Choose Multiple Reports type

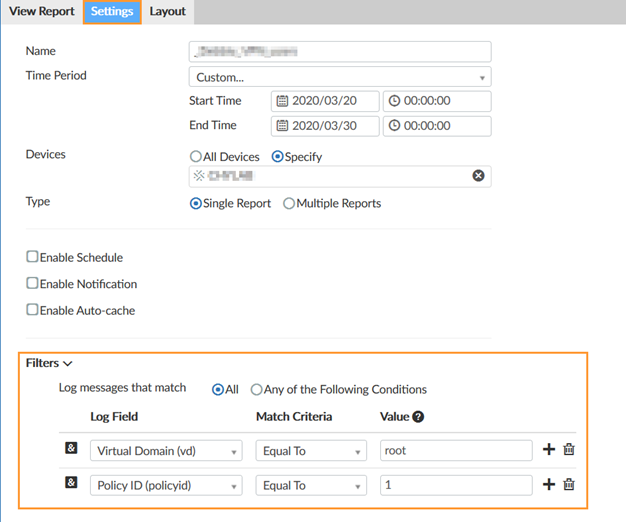(x=289, y=203)
